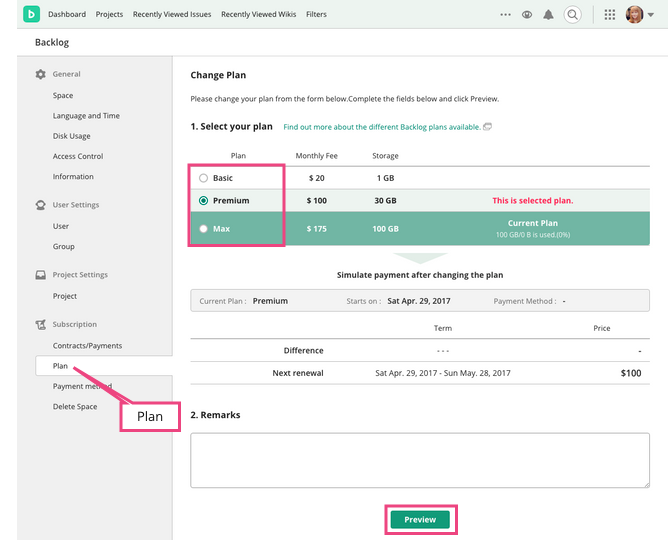The width and height of the screenshot is (668, 540).
Task: Click the User Settings person icon
Action: tap(40, 205)
